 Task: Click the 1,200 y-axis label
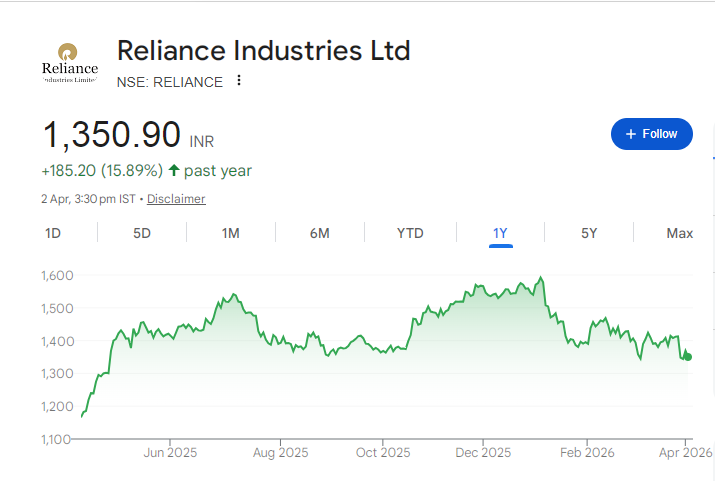click(57, 406)
